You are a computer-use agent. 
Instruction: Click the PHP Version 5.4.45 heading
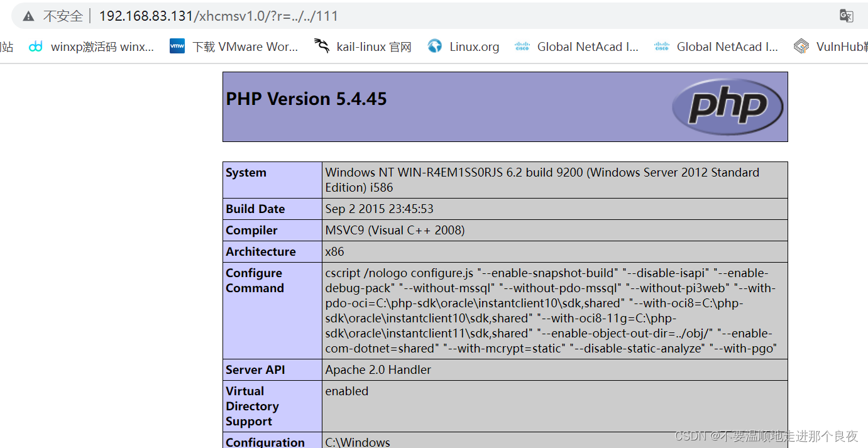coord(307,99)
